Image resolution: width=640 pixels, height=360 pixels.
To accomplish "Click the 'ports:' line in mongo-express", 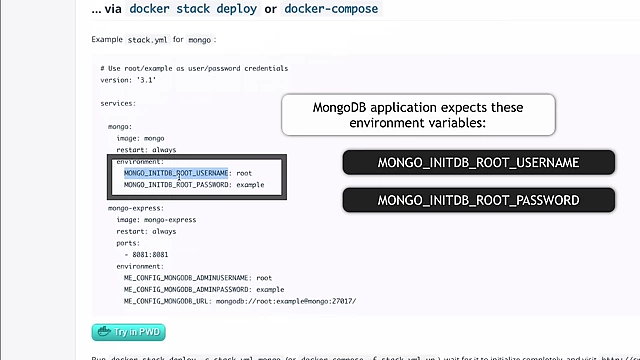I will point(128,243).
